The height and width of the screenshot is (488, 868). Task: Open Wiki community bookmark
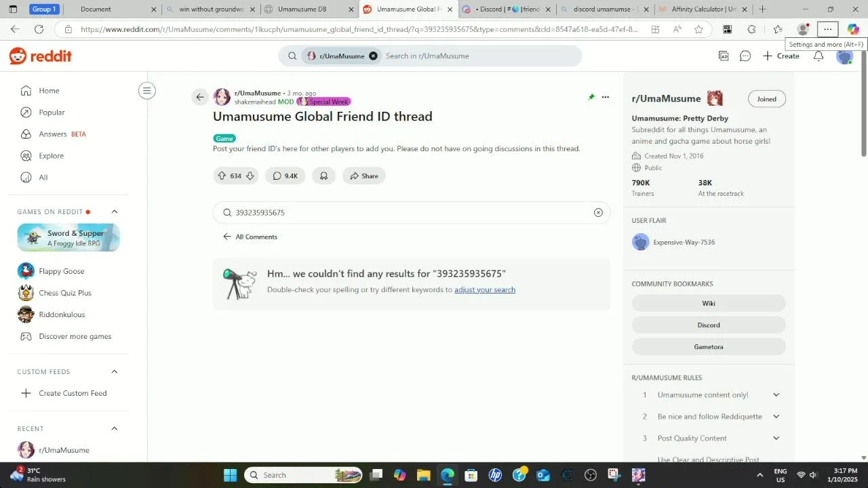coord(709,304)
